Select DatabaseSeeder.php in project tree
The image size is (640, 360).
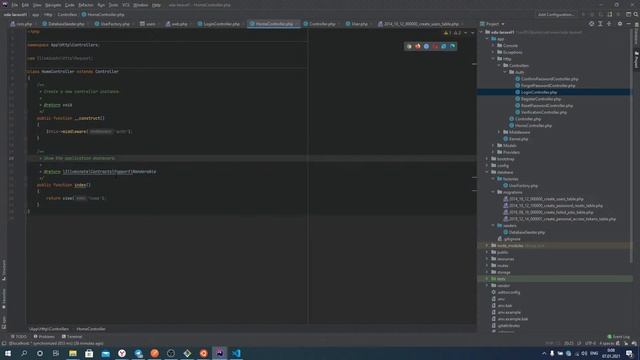tap(527, 232)
